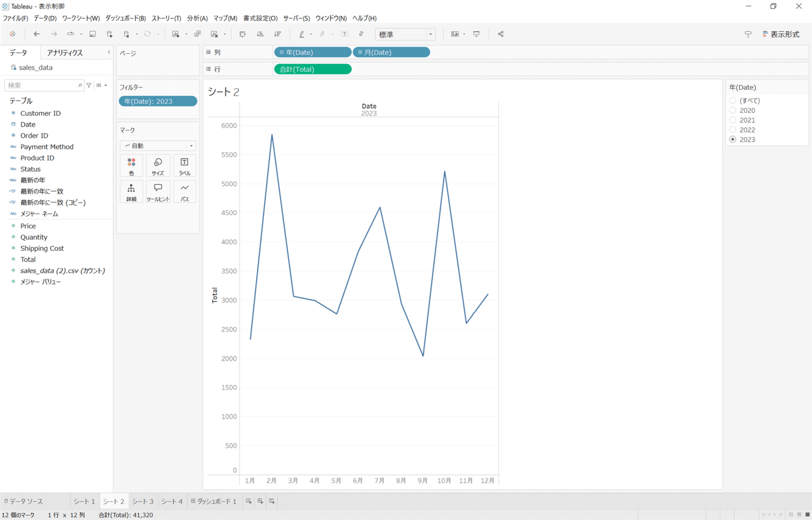This screenshot has width=812, height=520.
Task: Click the data guide icon near 表示形式
Action: coord(748,34)
